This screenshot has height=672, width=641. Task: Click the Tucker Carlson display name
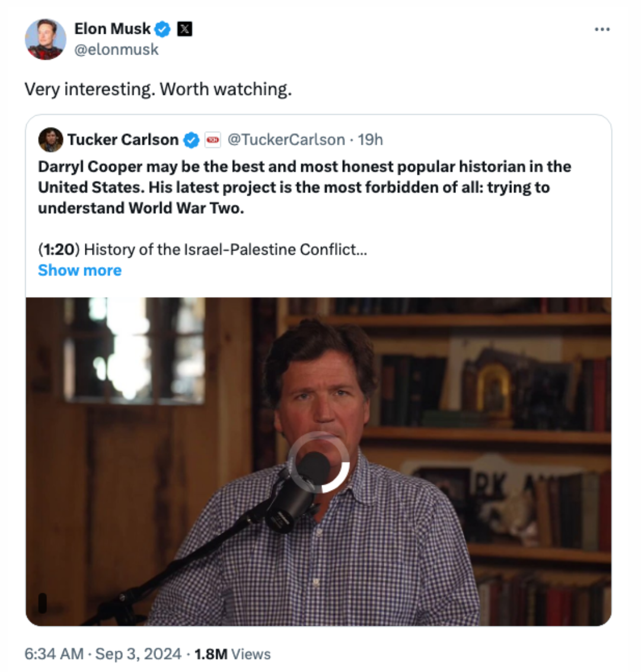click(x=123, y=140)
